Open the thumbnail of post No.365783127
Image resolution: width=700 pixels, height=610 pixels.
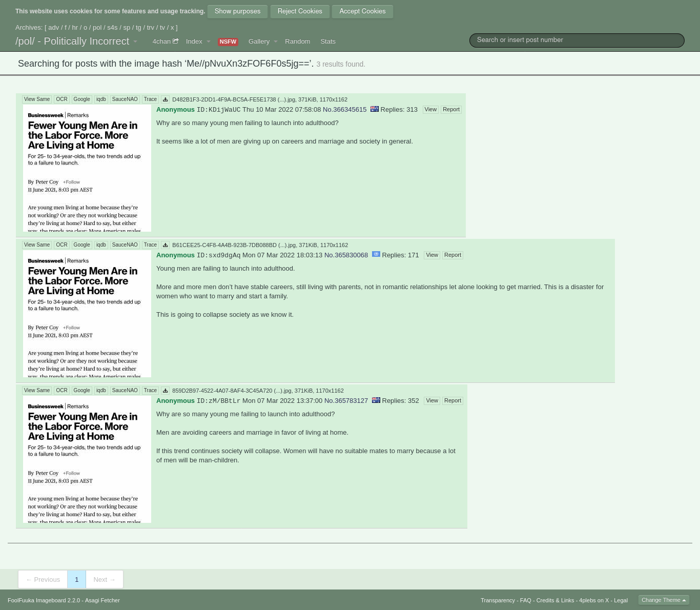click(87, 459)
